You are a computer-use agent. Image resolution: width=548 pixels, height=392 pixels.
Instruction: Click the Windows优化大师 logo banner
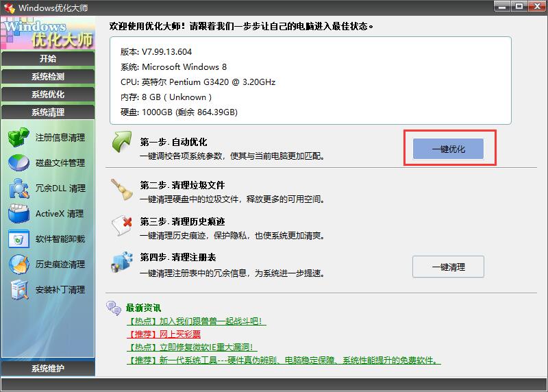point(48,33)
